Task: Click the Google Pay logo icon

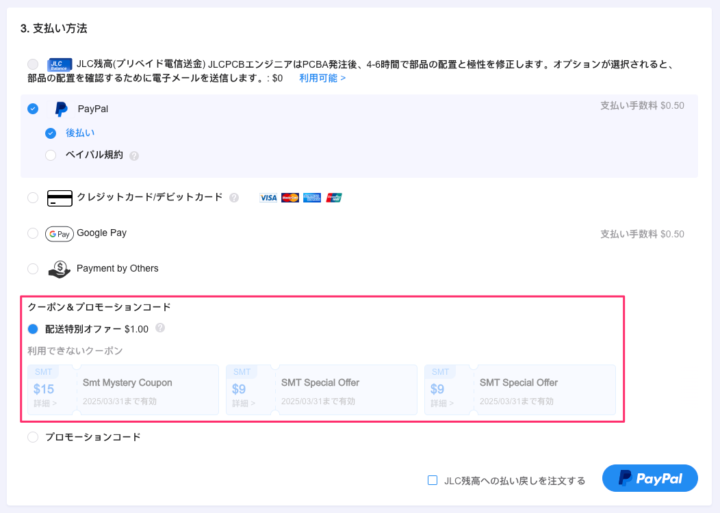Action: click(x=60, y=234)
